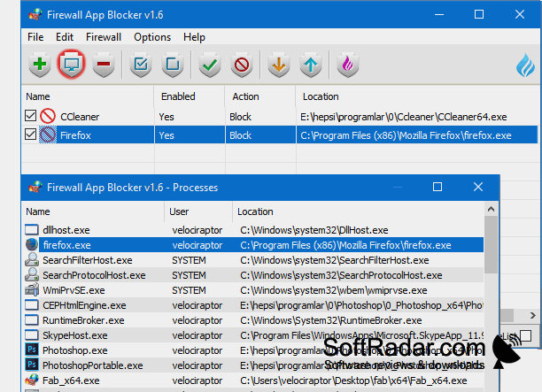
Task: Tick the checkbox beside the List label
Action: [525, 335]
